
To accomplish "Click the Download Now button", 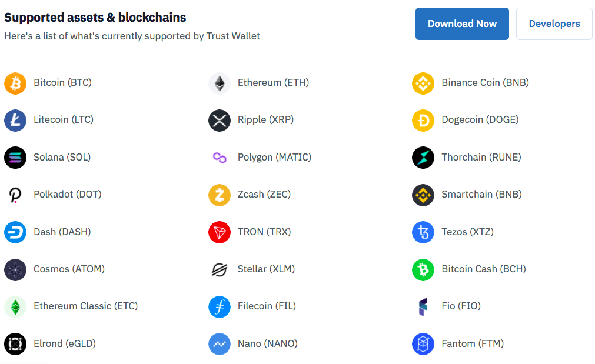I will click(462, 24).
